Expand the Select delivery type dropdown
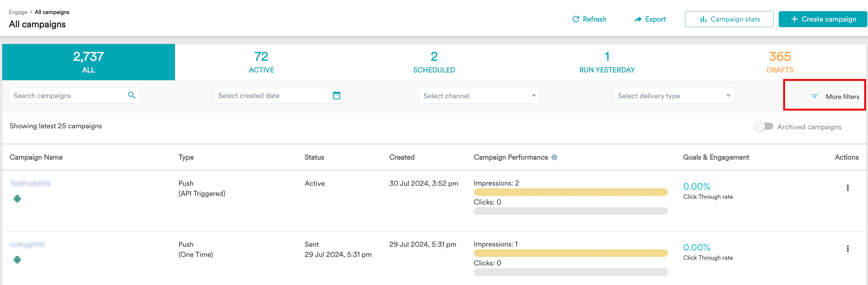 tap(673, 95)
